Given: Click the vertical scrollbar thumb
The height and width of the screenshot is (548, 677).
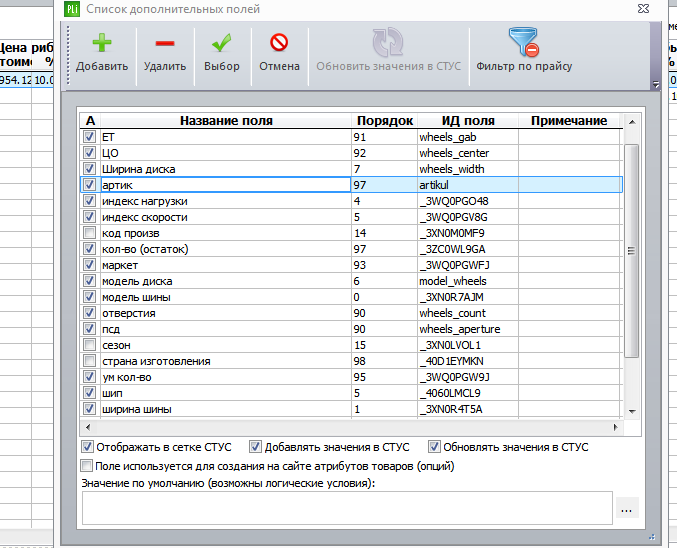Looking at the screenshot, I should [x=632, y=251].
